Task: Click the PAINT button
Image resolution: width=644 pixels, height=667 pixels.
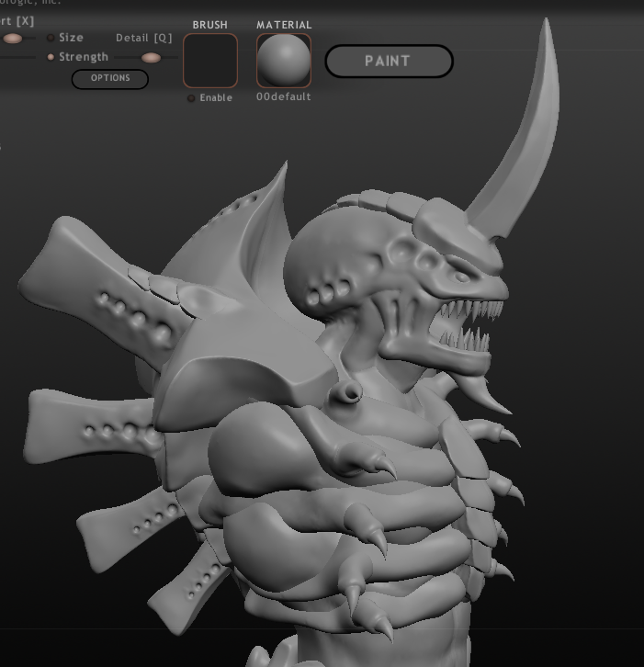Action: point(389,62)
